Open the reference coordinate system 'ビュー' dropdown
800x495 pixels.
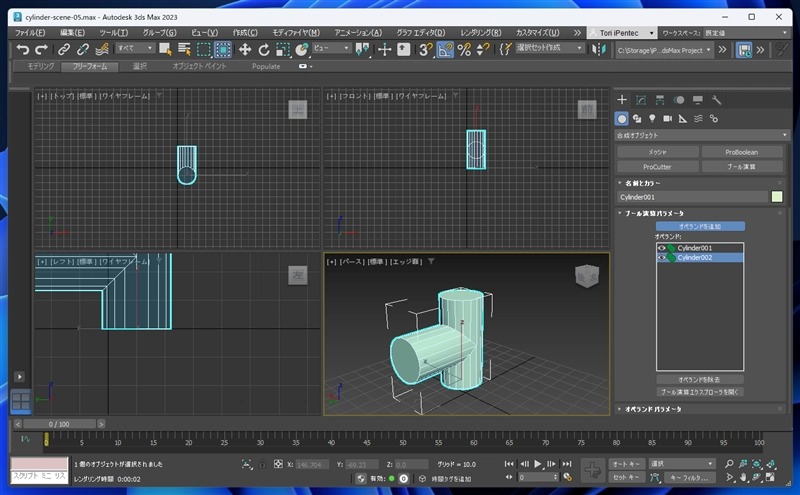coord(332,48)
